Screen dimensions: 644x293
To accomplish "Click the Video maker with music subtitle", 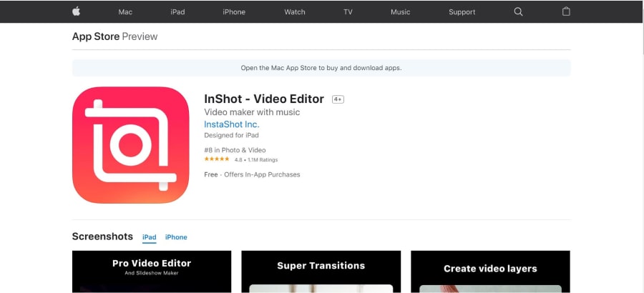I will [252, 112].
